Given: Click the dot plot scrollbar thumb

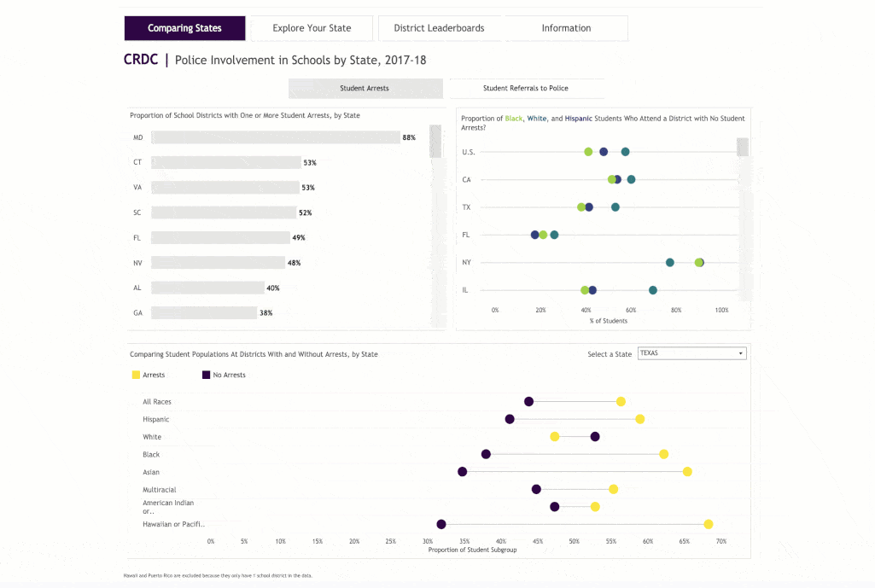Looking at the screenshot, I should coord(742,147).
